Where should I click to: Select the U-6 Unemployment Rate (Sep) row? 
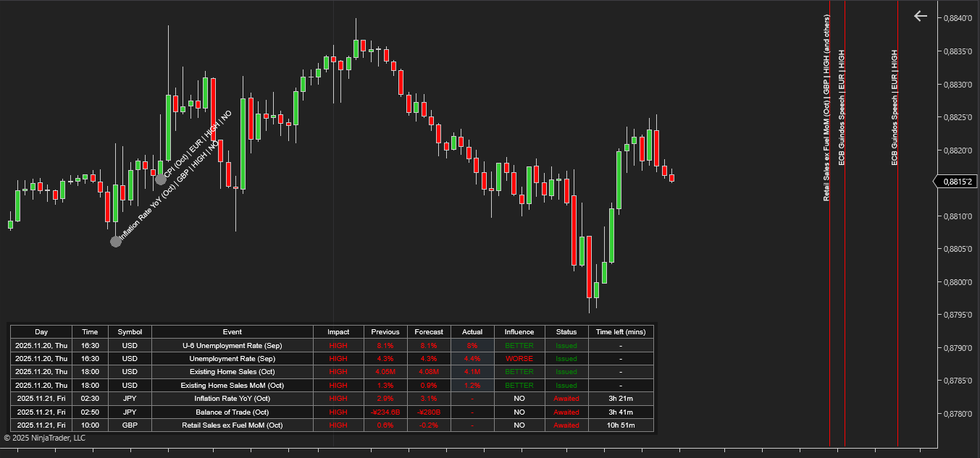[232, 346]
